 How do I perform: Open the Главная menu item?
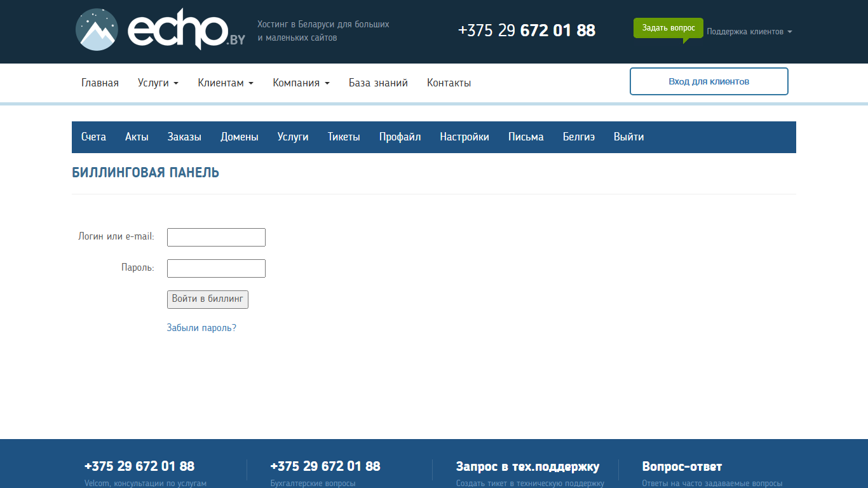pyautogui.click(x=100, y=83)
